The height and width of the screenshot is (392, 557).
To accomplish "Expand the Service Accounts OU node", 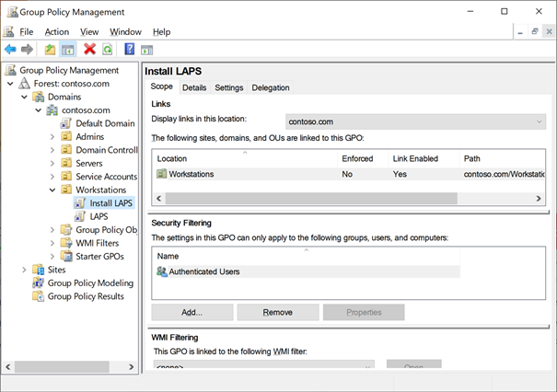I will click(52, 177).
